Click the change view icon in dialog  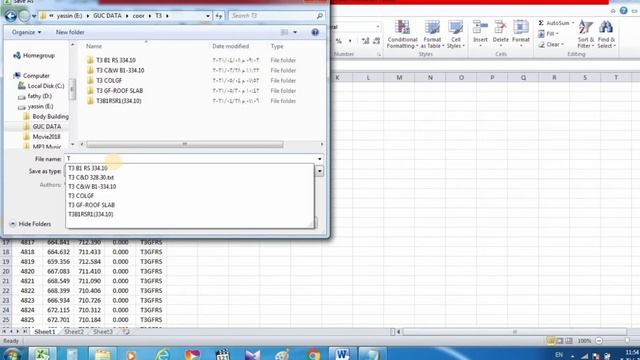pos(284,32)
